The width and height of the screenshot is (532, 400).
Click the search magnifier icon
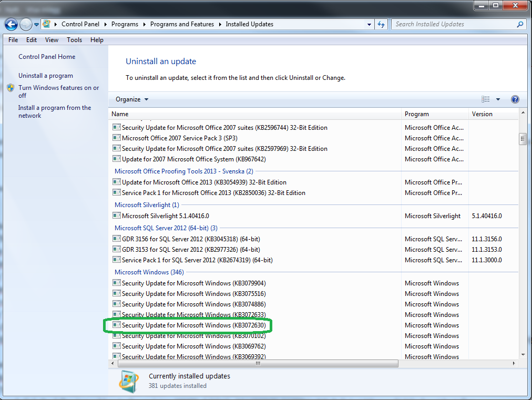pyautogui.click(x=520, y=24)
